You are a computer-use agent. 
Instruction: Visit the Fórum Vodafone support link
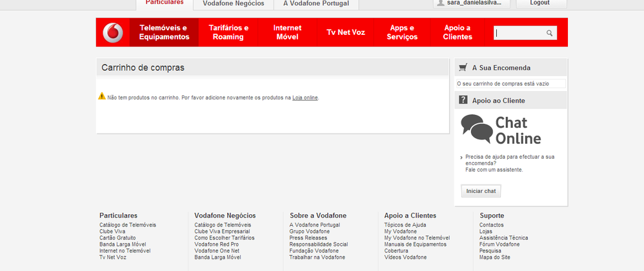click(x=499, y=244)
